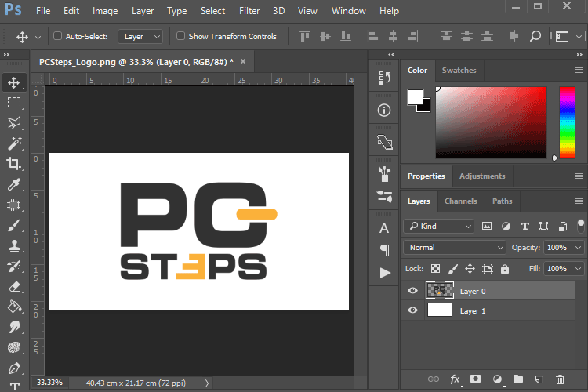Hide Layer 1 with eye icon
588x392 pixels.
412,310
